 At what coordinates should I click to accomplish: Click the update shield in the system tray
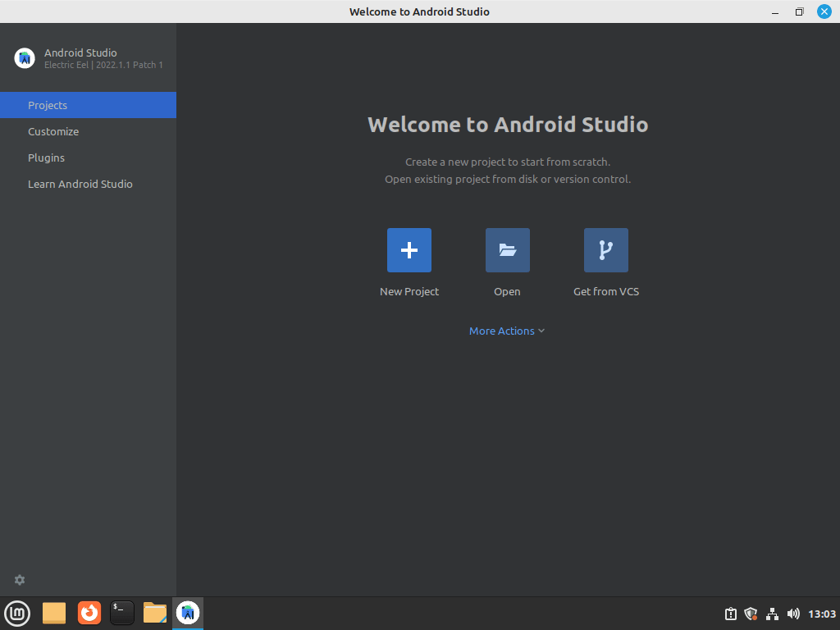coord(751,613)
